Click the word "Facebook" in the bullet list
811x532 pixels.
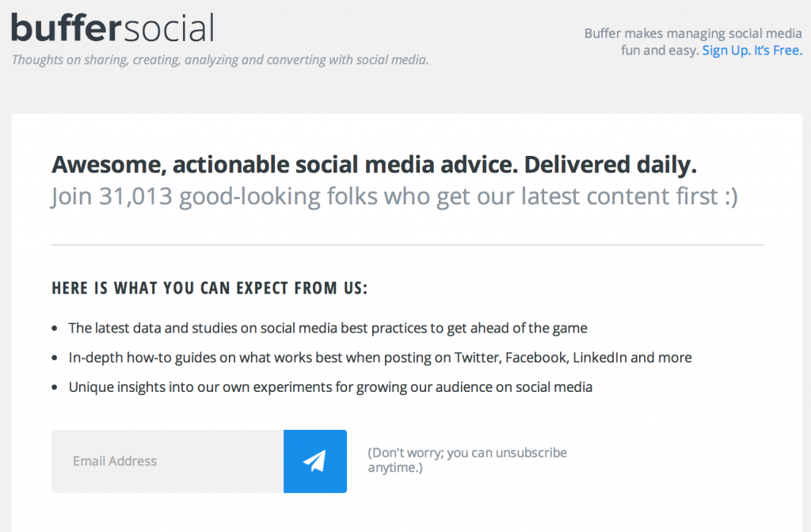pyautogui.click(x=535, y=358)
